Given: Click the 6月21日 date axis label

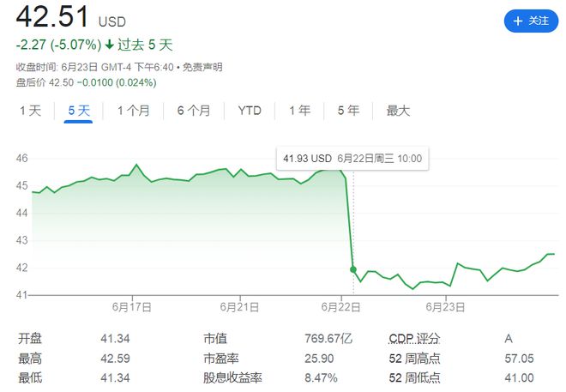Looking at the screenshot, I should tap(239, 307).
